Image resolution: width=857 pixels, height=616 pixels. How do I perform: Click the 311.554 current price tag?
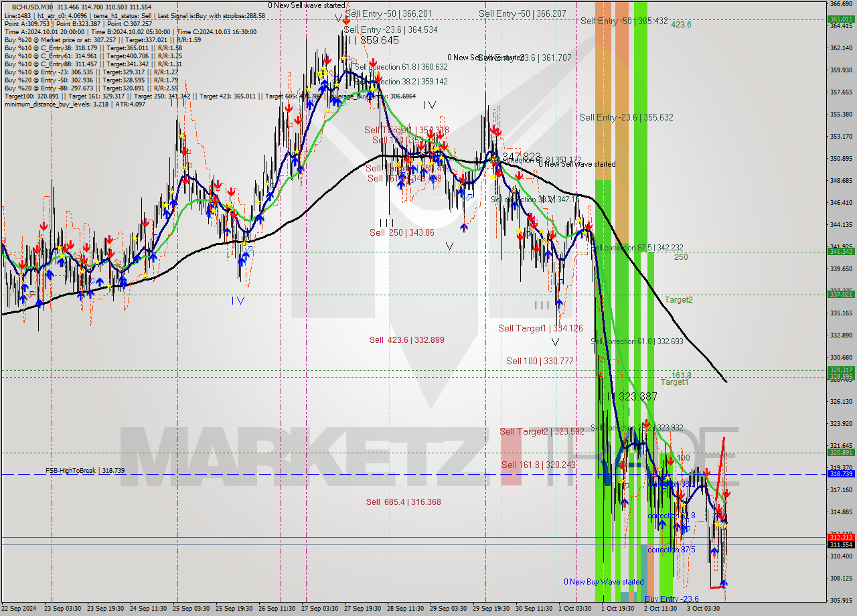click(842, 544)
